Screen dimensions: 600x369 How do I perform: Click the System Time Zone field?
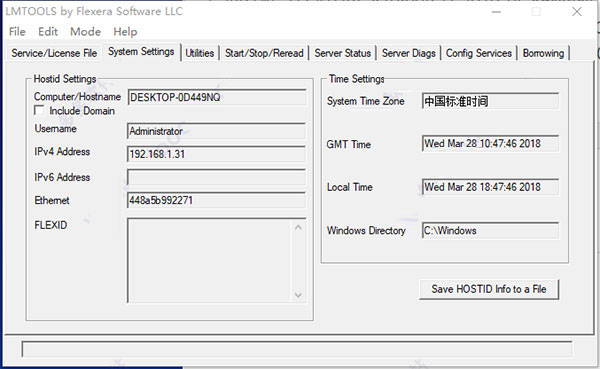pos(490,101)
